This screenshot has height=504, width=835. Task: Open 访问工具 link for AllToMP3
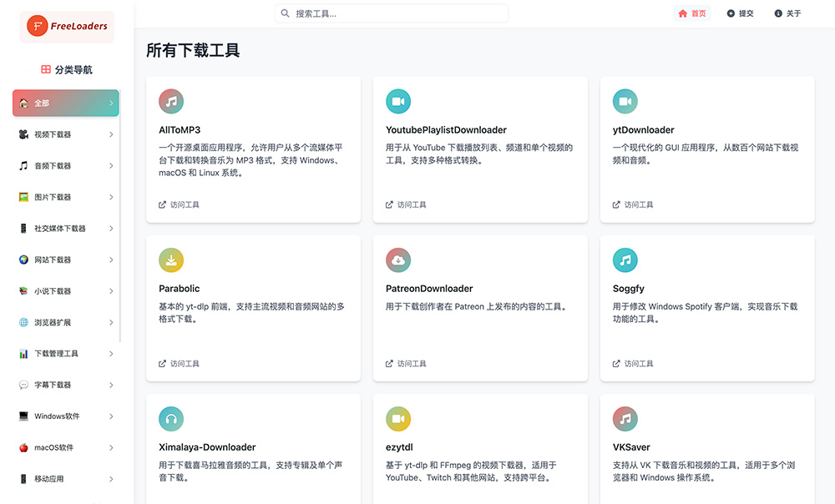[x=179, y=204]
